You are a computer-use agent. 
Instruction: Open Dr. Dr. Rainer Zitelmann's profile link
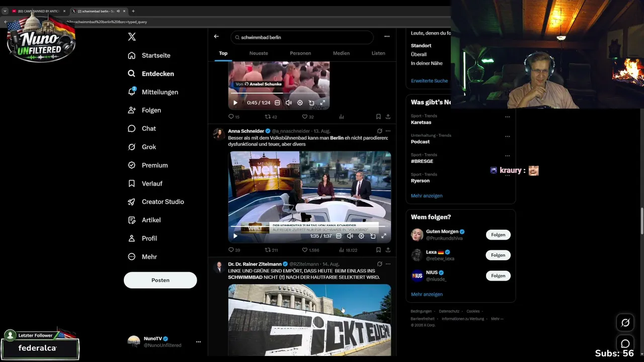(255, 264)
